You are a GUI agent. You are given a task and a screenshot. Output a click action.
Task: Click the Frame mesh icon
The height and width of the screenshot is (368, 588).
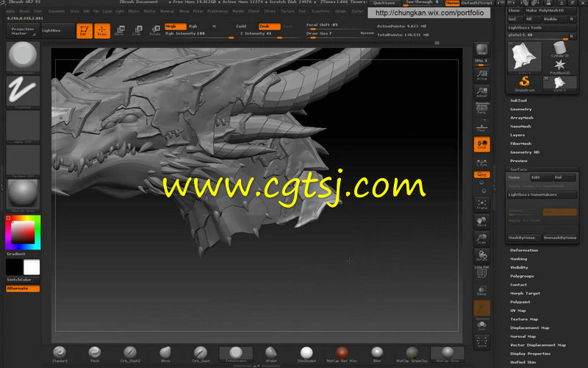click(x=482, y=205)
